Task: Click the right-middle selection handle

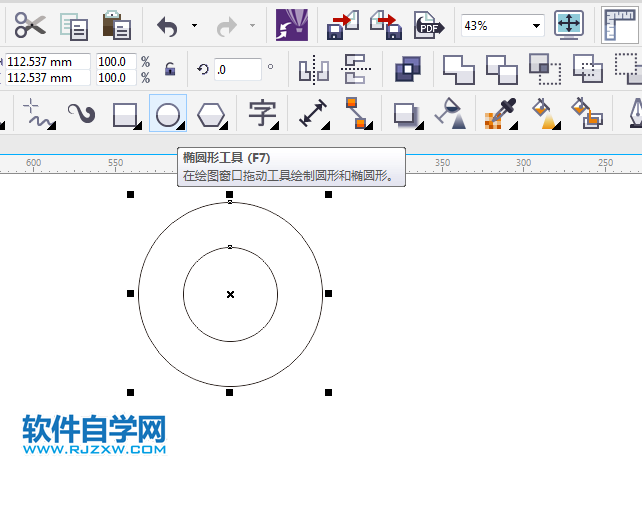Action: 328,294
